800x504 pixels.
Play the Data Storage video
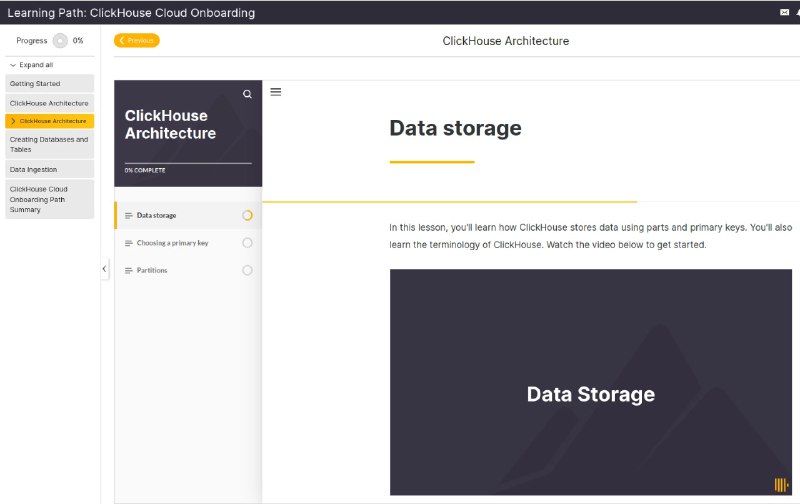pos(591,382)
